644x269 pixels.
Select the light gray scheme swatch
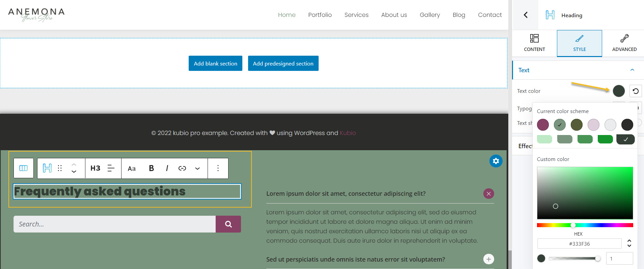610,125
